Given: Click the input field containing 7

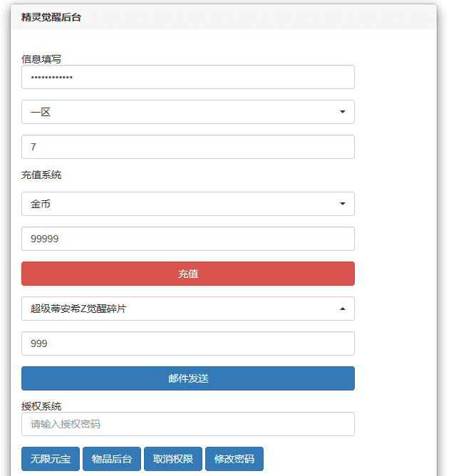Looking at the screenshot, I should [187, 147].
